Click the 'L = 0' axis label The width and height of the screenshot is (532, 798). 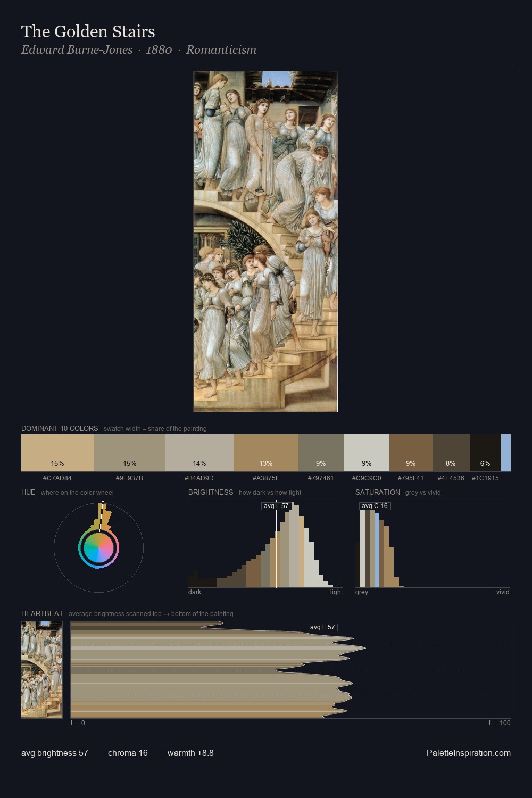click(78, 723)
